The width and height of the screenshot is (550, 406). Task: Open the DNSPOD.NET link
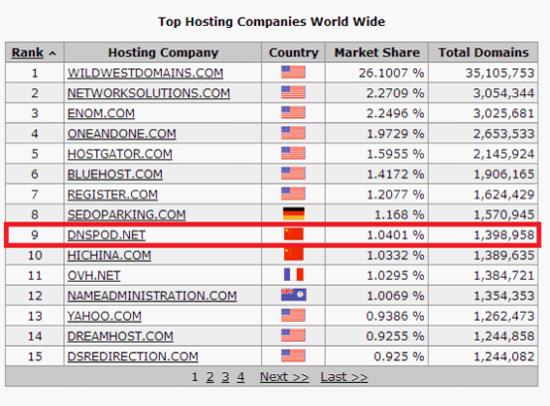(106, 235)
